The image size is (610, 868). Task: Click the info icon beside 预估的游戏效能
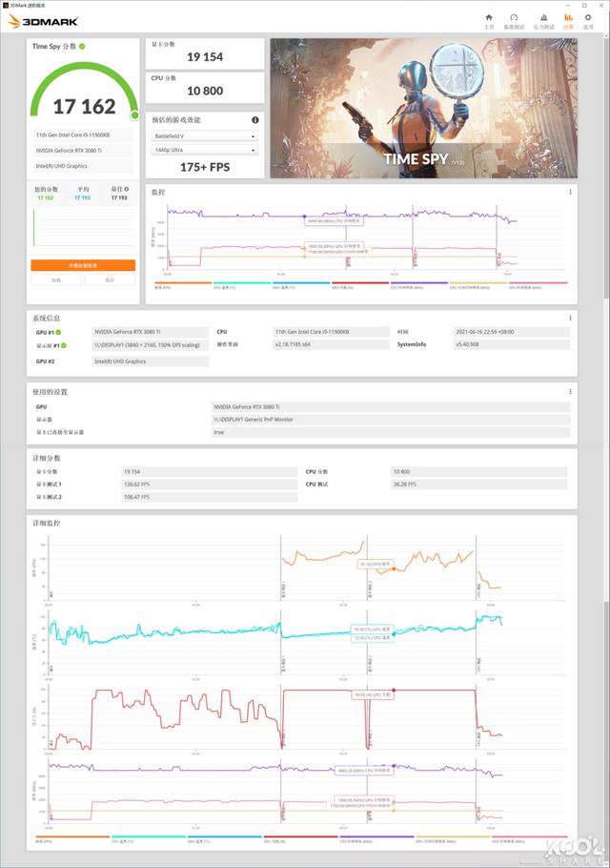pos(254,119)
